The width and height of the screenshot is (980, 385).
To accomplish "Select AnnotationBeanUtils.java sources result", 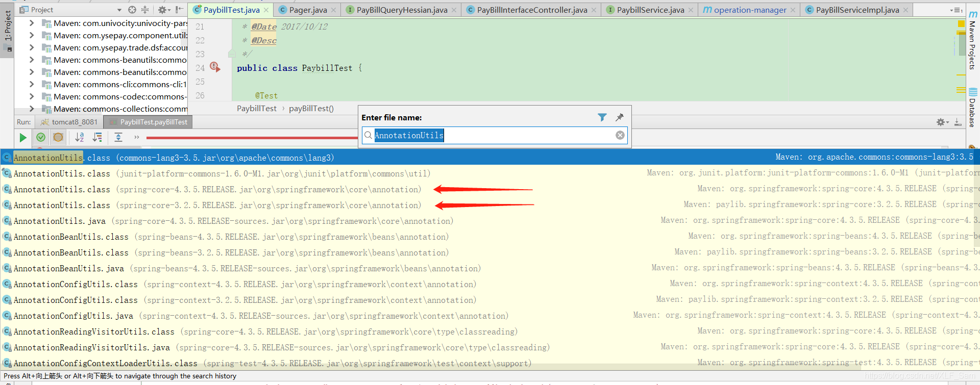I will coord(490,268).
